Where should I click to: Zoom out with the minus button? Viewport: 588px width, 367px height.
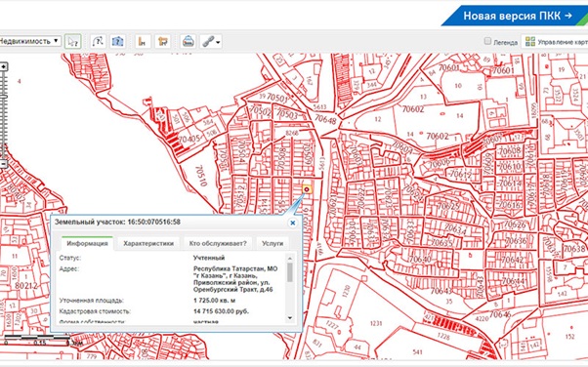point(3,163)
